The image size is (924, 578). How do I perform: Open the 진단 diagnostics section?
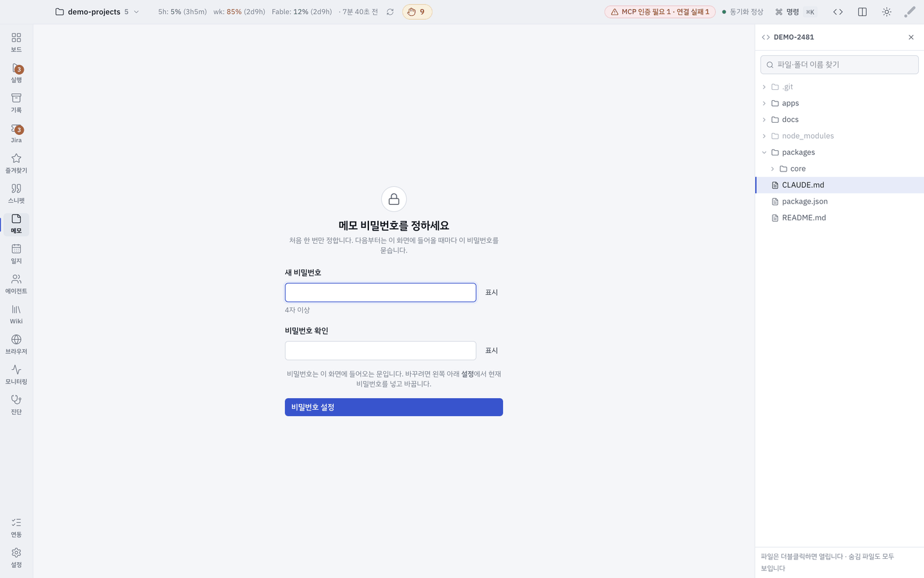click(x=16, y=405)
